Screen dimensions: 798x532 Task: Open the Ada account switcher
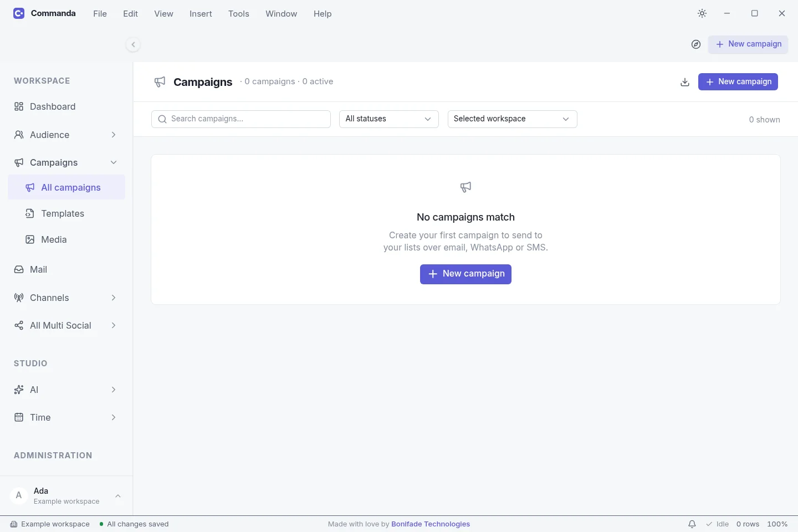66,496
